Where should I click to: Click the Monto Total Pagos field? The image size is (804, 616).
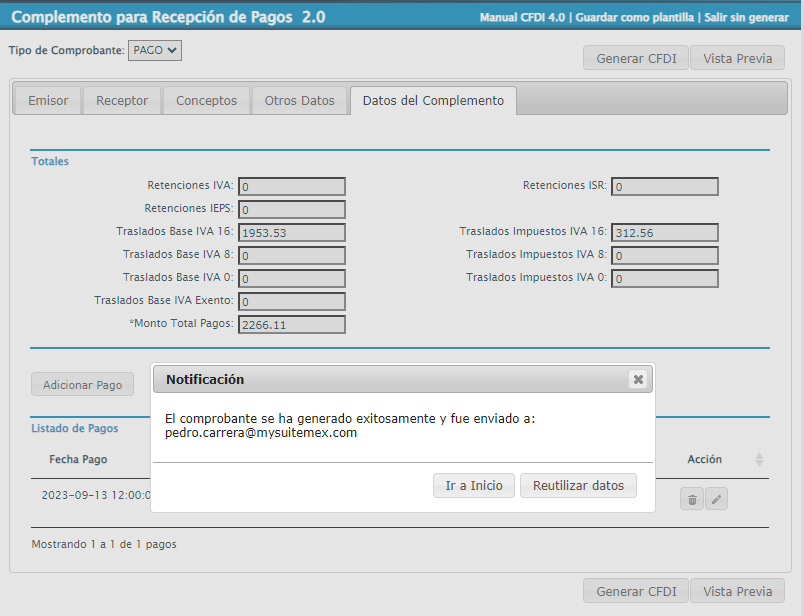[292, 324]
